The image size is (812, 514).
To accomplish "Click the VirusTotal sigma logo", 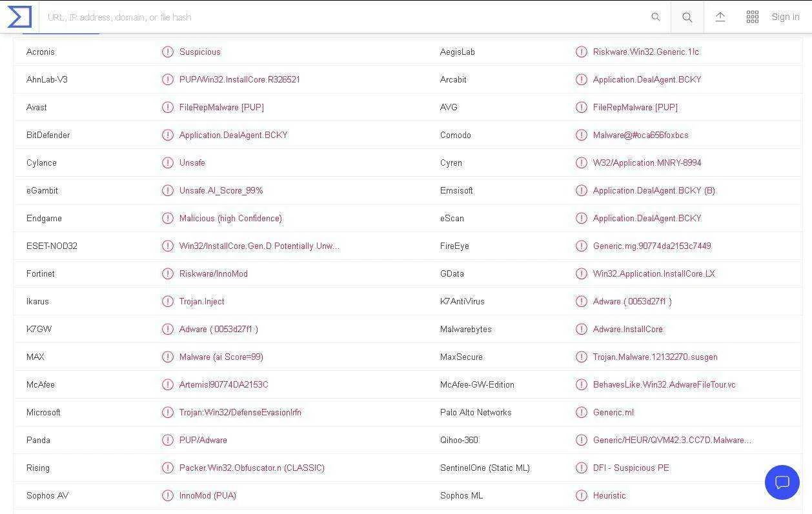I will tap(19, 17).
